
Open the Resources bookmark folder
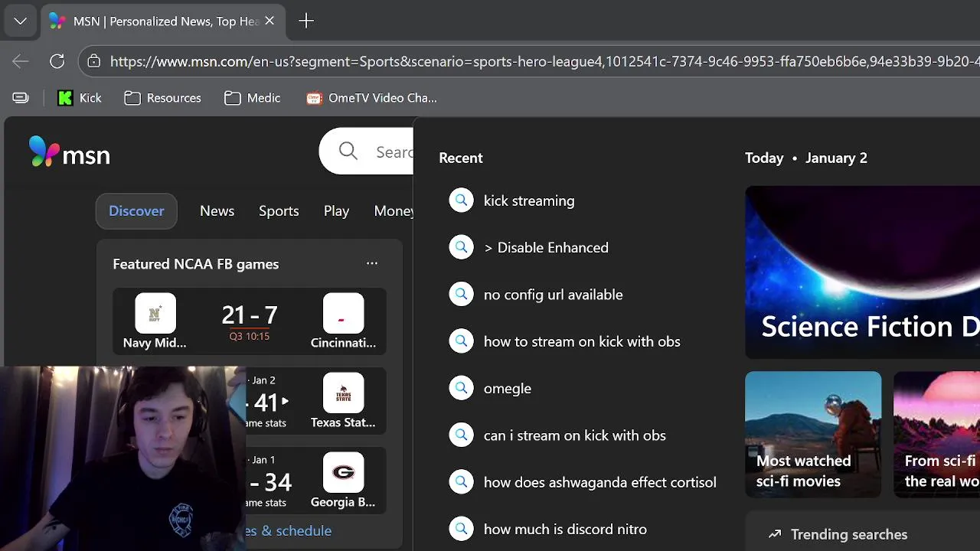[x=163, y=98]
